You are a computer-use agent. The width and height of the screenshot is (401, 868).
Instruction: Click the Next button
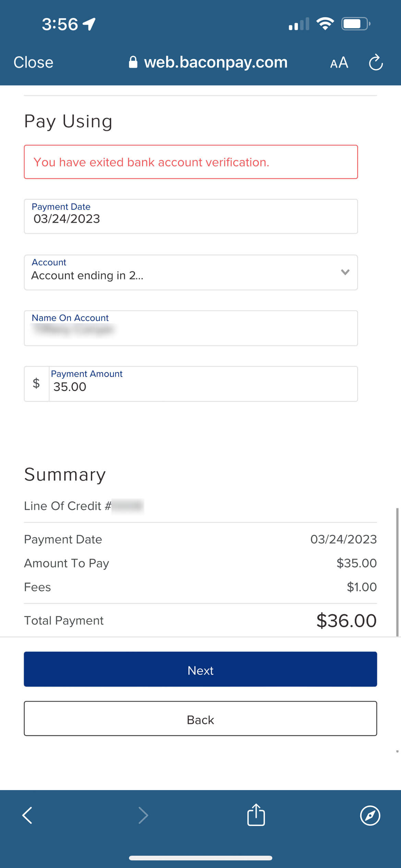point(200,669)
